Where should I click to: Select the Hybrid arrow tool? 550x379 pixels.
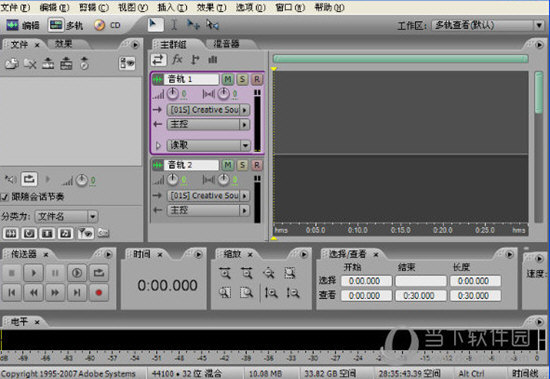coord(155,25)
